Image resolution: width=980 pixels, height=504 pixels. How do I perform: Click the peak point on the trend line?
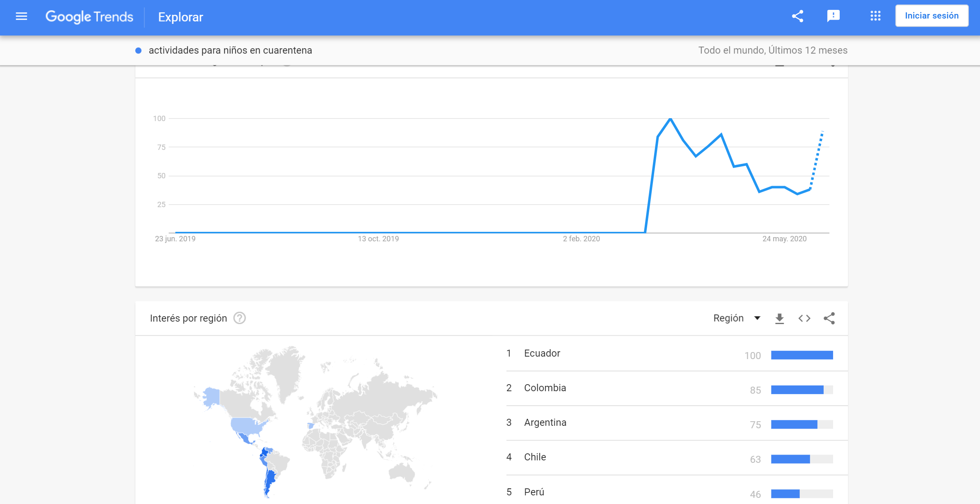pyautogui.click(x=671, y=119)
